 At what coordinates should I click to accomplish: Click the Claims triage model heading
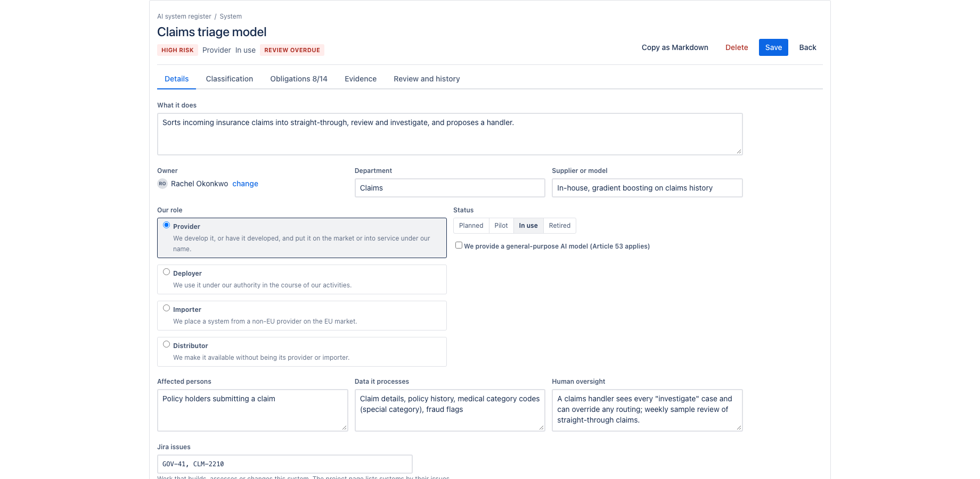click(x=212, y=32)
